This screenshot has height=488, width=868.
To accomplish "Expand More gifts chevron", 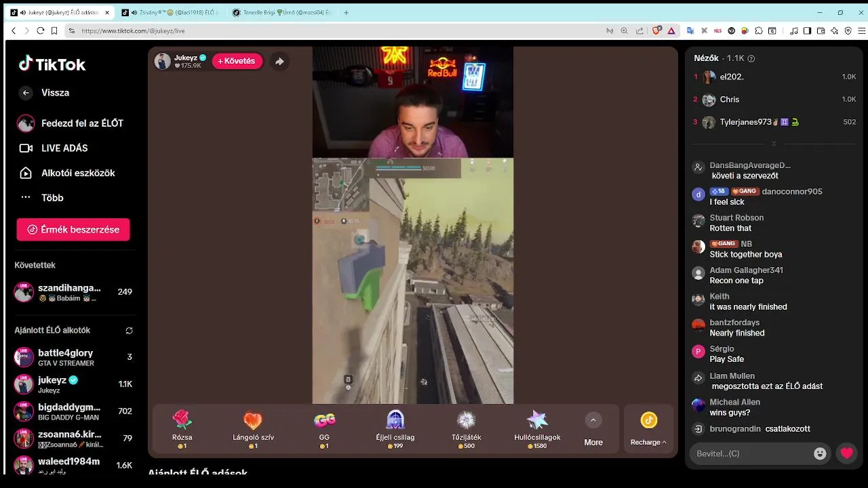I will point(593,420).
